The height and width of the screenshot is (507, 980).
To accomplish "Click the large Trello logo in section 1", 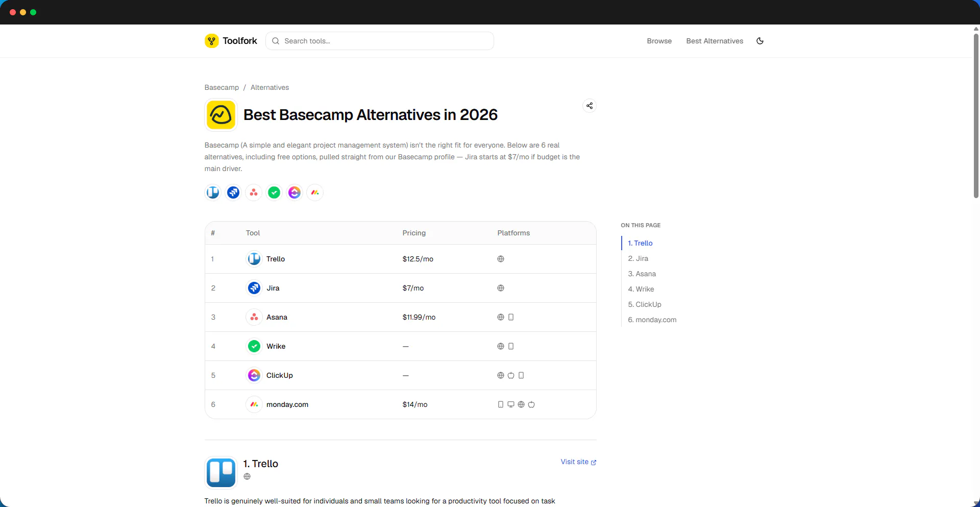I will pos(221,473).
